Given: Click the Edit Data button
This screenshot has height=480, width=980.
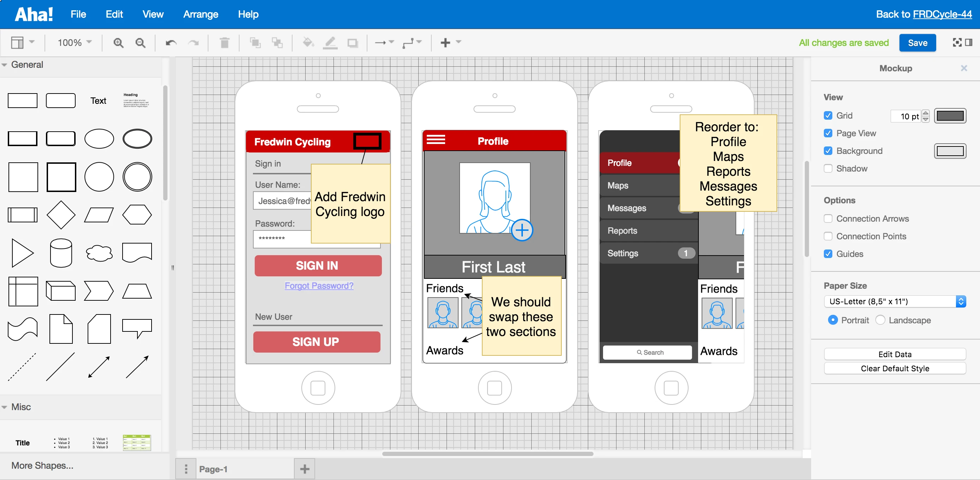Looking at the screenshot, I should click(x=895, y=354).
